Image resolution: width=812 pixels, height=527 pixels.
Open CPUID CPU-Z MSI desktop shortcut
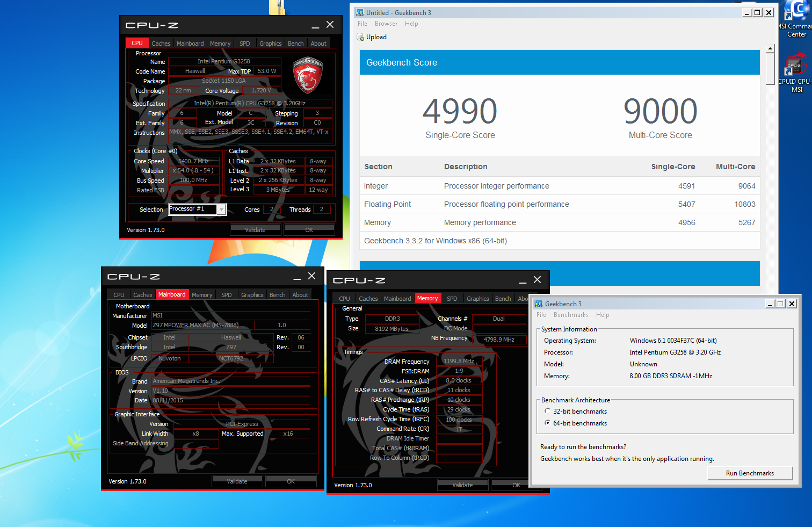point(796,73)
